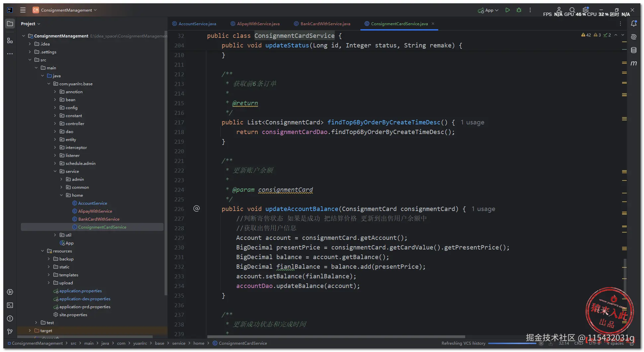This screenshot has width=644, height=352.
Task: Select application.properties file
Action: point(78,291)
